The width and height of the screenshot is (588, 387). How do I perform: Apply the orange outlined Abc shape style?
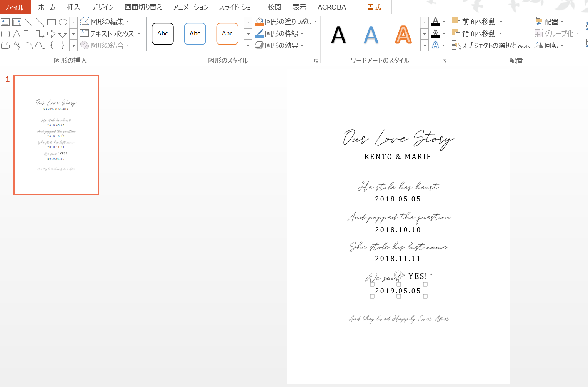click(227, 34)
